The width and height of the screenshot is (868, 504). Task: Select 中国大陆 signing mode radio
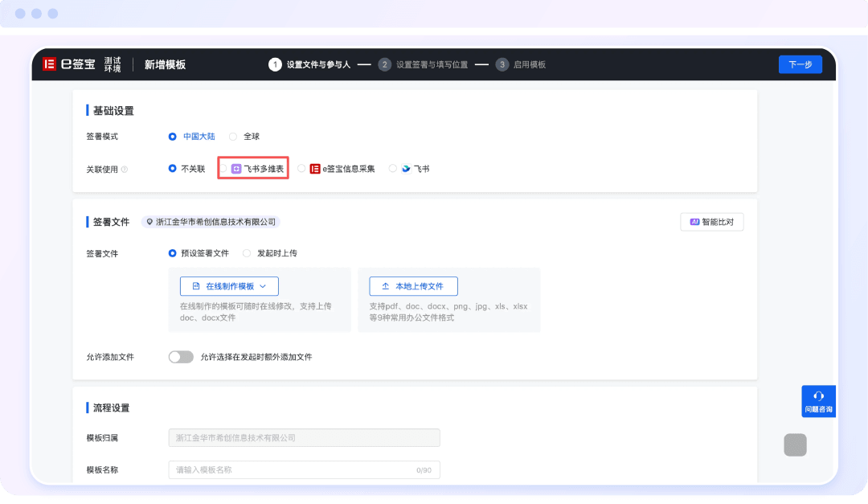(x=172, y=136)
